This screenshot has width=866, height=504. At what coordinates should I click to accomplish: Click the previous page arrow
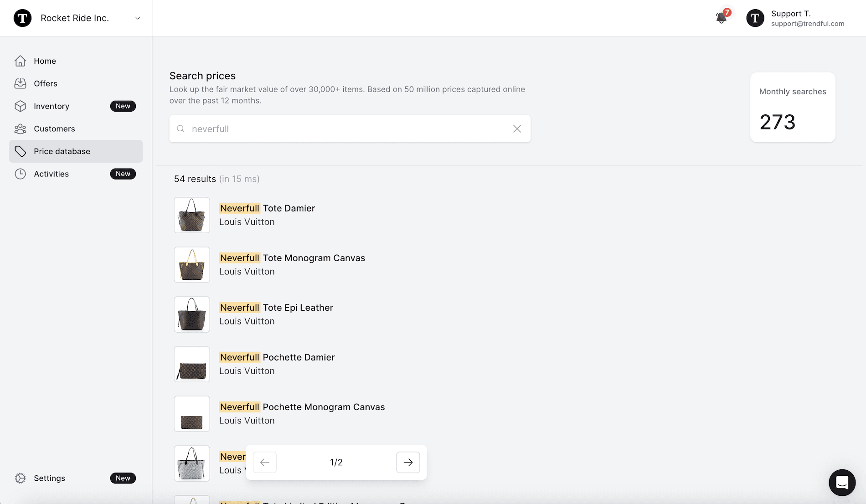(264, 462)
